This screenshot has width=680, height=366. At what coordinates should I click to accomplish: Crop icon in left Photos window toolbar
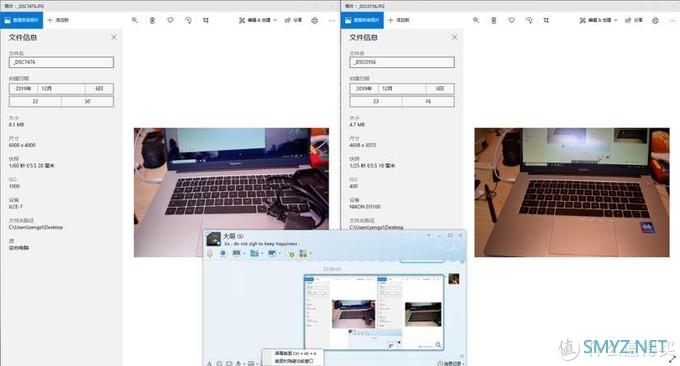click(206, 20)
